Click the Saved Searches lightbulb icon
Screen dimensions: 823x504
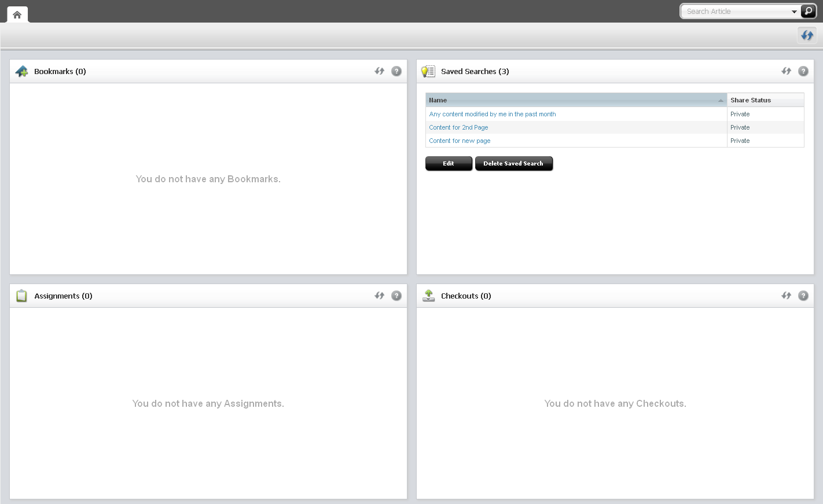coord(428,71)
